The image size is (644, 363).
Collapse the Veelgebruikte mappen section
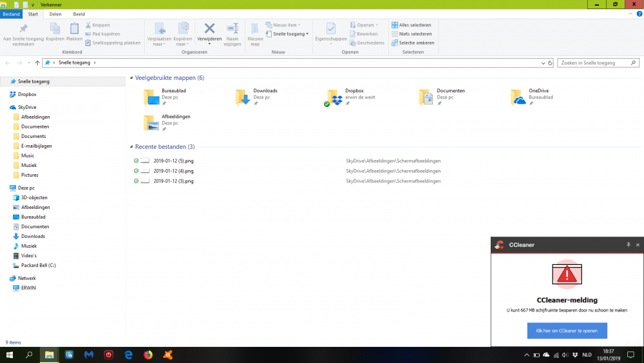point(131,78)
